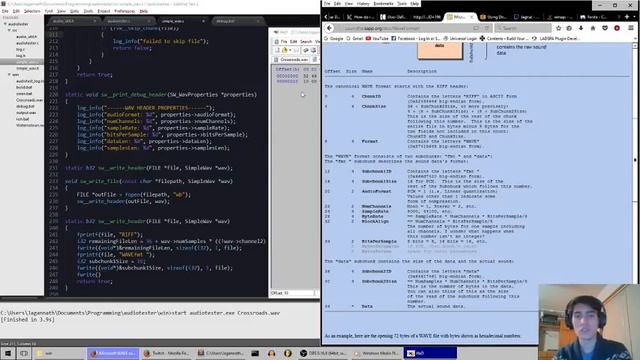Open the Facebook bookmark
This screenshot has height=360, width=640.
tap(416, 38)
